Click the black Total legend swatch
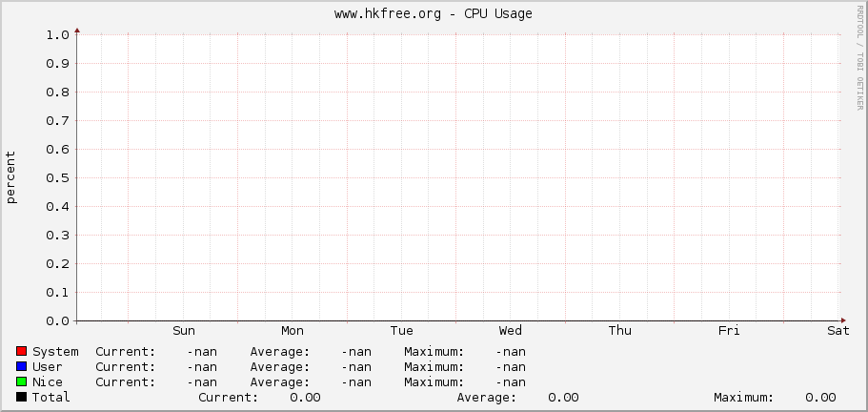This screenshot has height=412, width=868. coord(22,397)
